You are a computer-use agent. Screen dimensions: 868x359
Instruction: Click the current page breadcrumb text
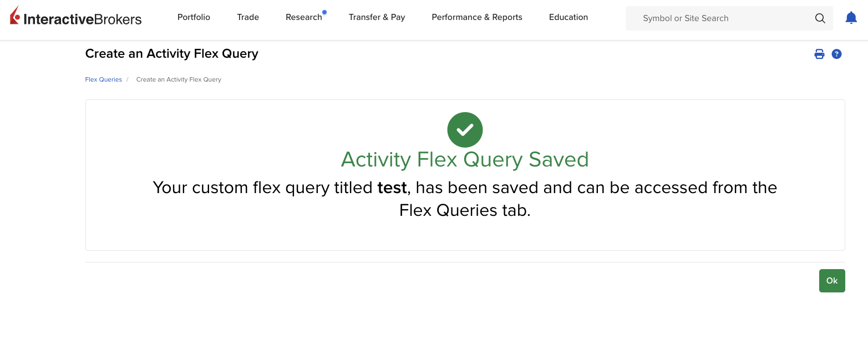(179, 79)
